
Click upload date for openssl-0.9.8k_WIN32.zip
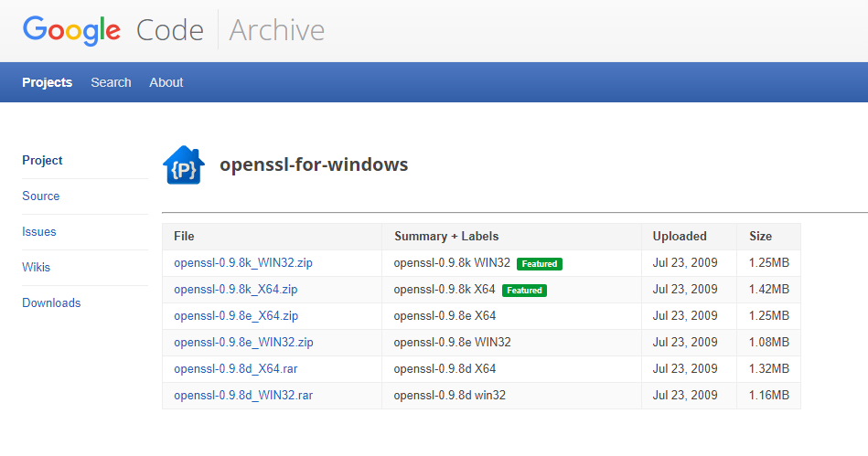(685, 263)
